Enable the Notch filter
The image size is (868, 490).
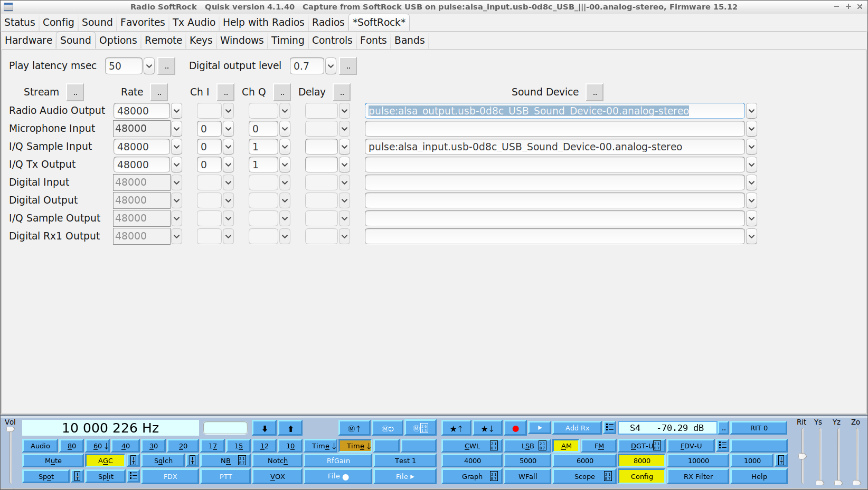pos(277,460)
